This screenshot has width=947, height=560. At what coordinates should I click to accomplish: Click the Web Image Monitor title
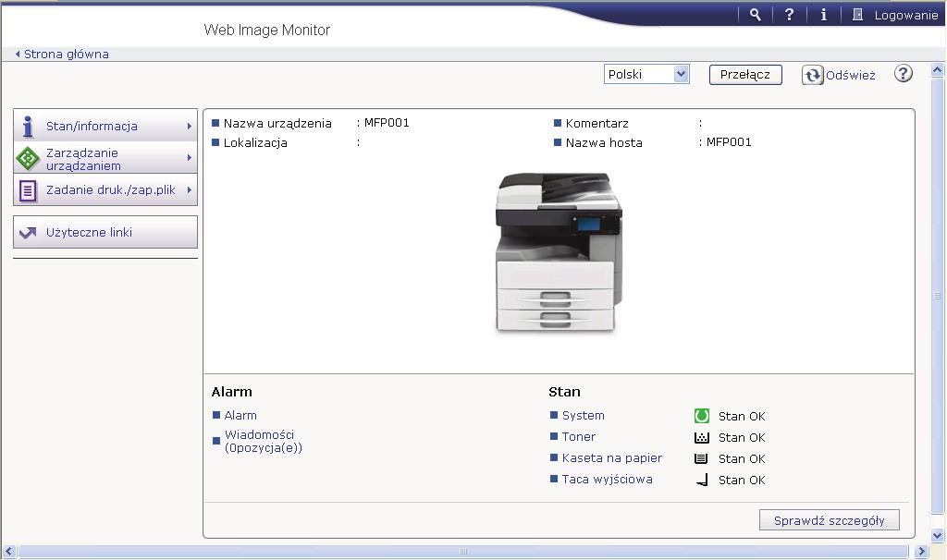[x=267, y=30]
